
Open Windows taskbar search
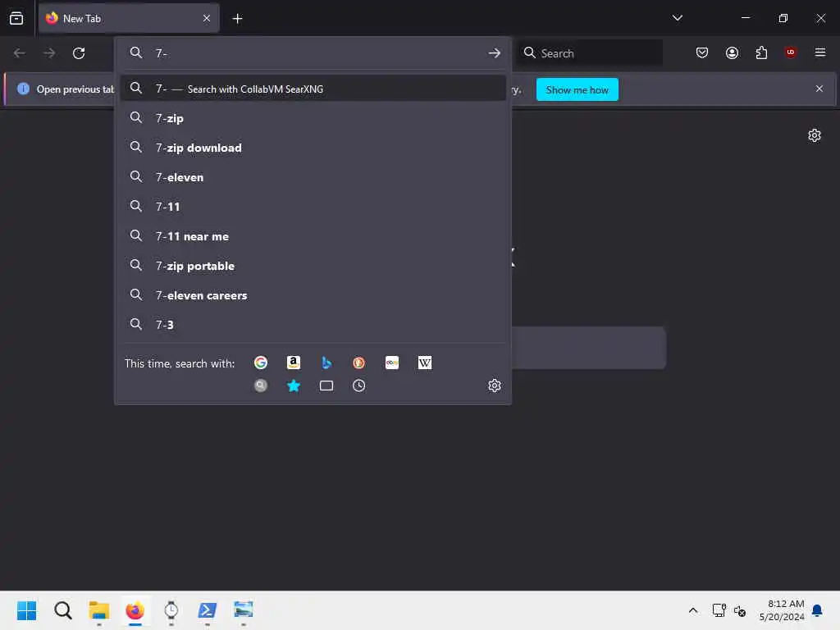[62, 610]
